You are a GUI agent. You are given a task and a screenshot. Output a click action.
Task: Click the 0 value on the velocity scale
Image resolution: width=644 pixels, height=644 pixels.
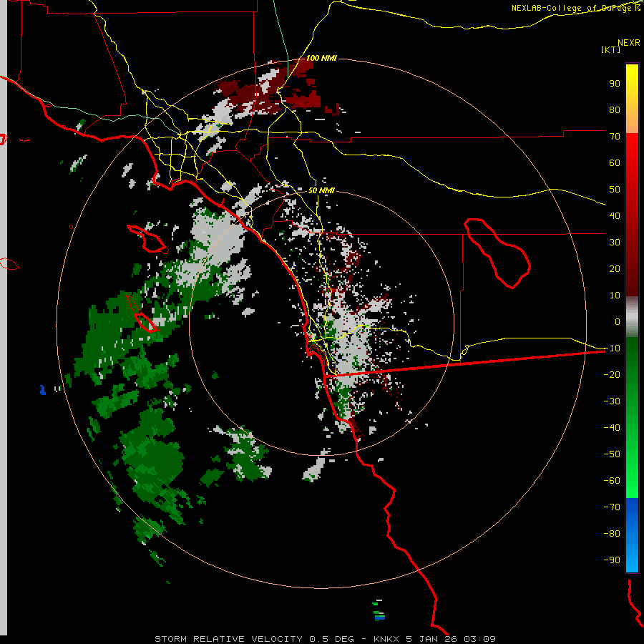coord(618,321)
